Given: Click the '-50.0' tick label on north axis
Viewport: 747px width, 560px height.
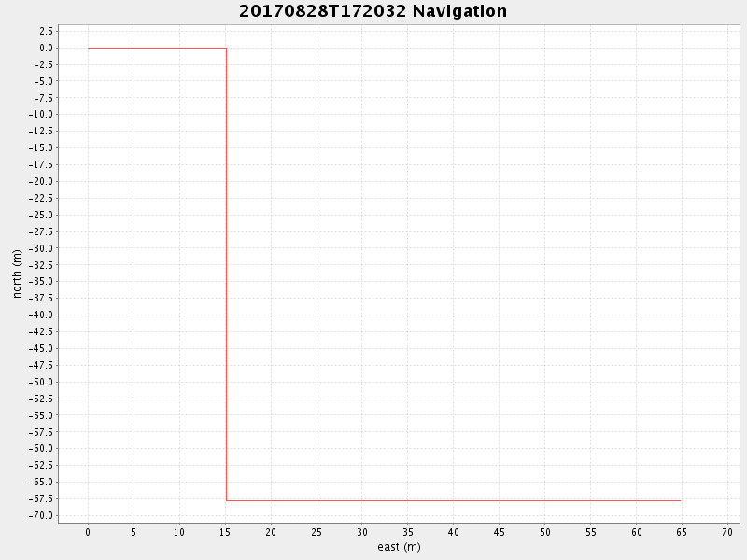Looking at the screenshot, I should (40, 382).
